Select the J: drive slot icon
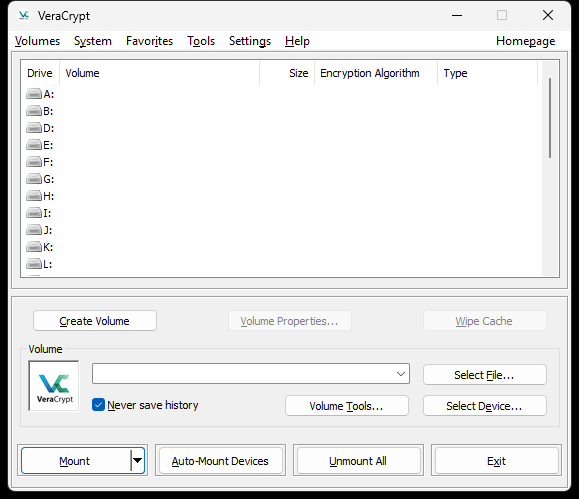Image resolution: width=579 pixels, height=499 pixels. point(34,230)
